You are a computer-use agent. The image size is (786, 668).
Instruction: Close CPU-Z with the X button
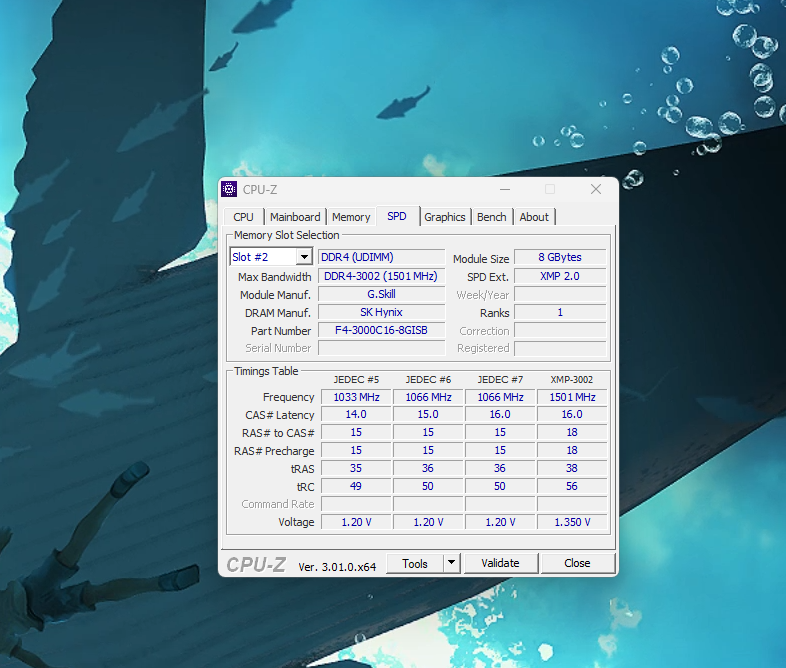pyautogui.click(x=596, y=189)
